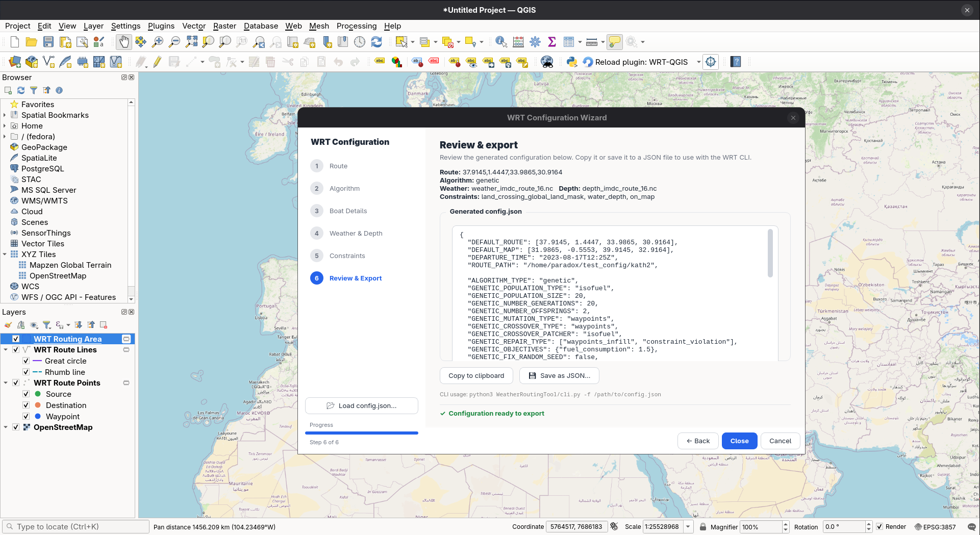Image resolution: width=980 pixels, height=535 pixels.
Task: Refresh the Browser panel
Action: click(x=21, y=90)
